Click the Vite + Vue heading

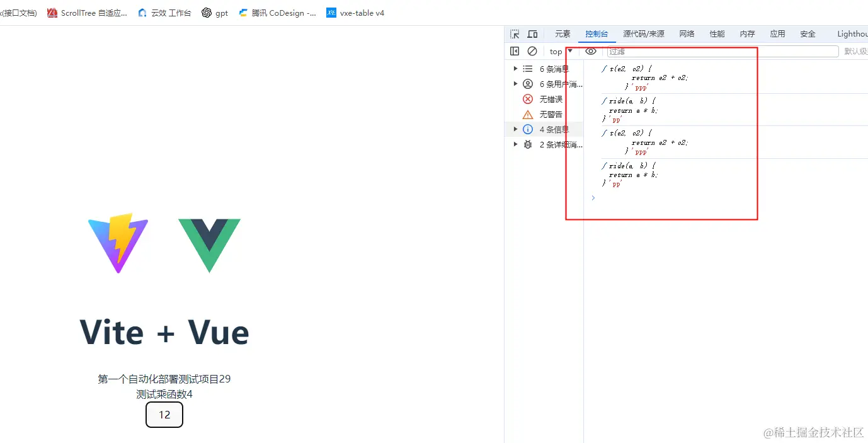(x=164, y=332)
